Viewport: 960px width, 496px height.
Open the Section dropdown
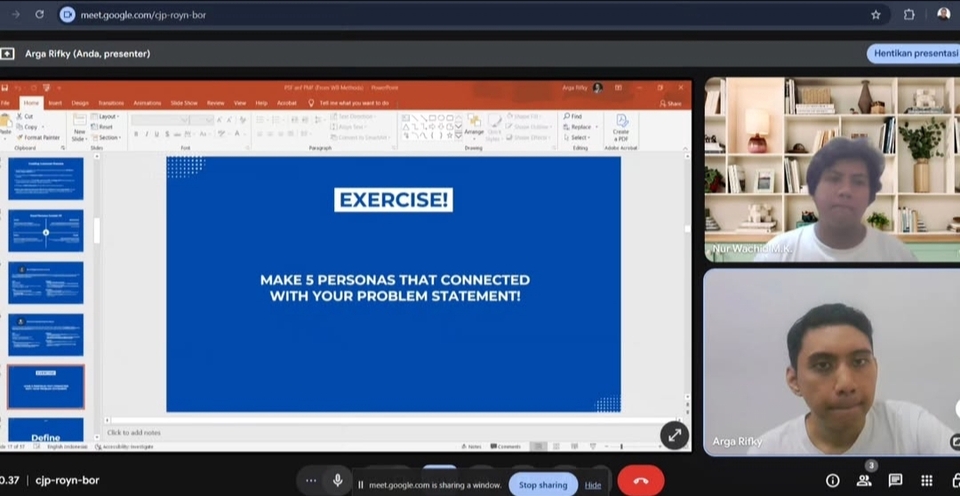click(x=105, y=138)
